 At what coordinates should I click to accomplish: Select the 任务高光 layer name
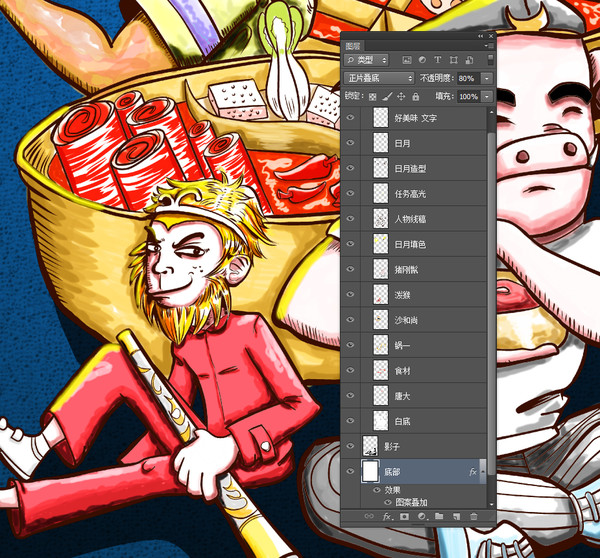[410, 194]
